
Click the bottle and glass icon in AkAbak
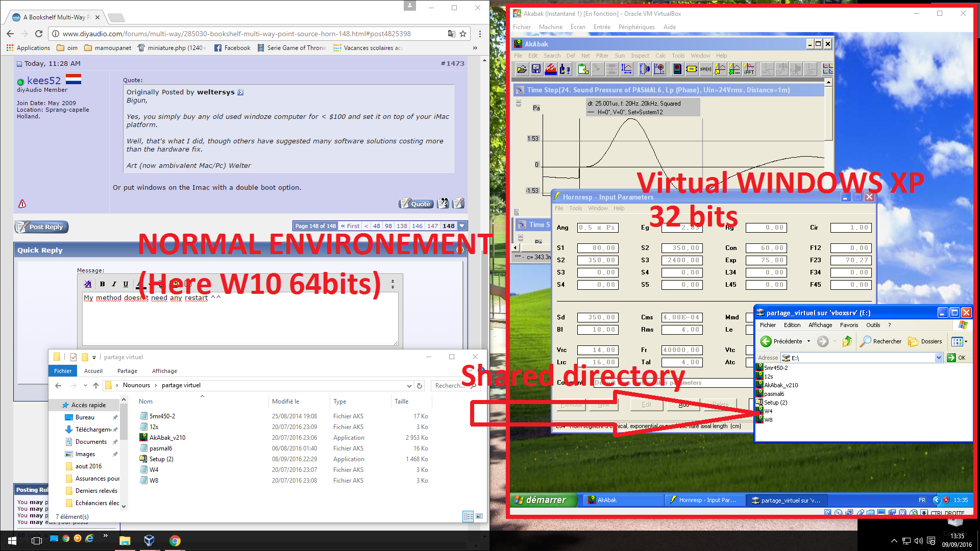point(565,69)
